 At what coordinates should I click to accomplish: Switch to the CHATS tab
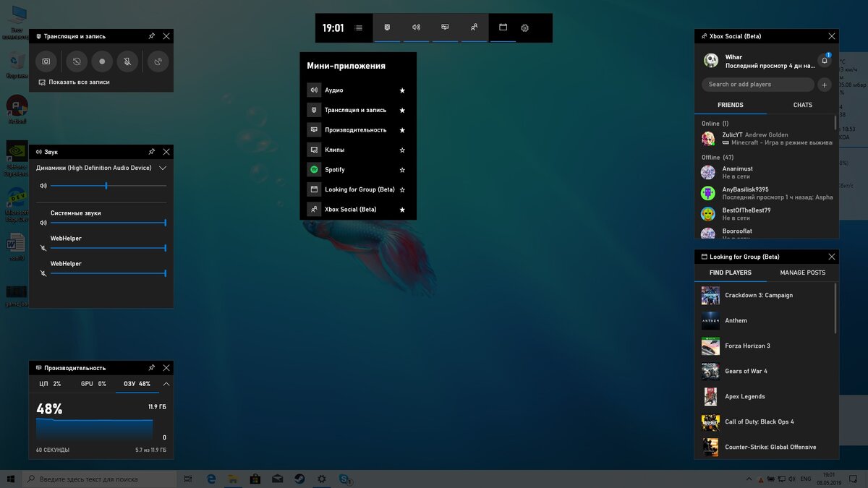(x=803, y=105)
